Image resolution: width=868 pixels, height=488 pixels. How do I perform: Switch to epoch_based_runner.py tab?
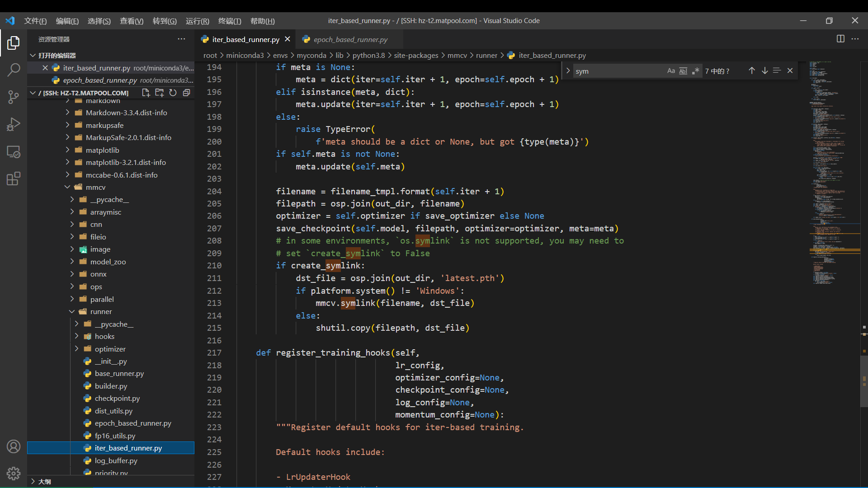pos(350,39)
